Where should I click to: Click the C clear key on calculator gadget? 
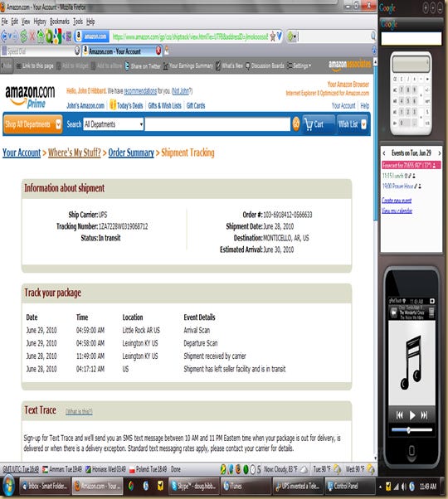[x=402, y=79]
